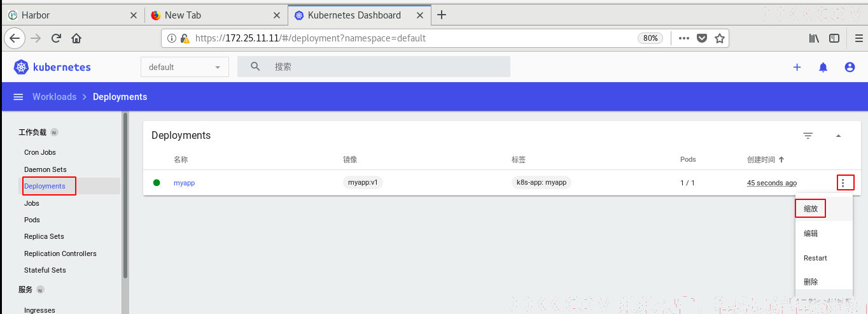This screenshot has height=314, width=868.
Task: Click the connection padlock warning icon
Action: [185, 38]
